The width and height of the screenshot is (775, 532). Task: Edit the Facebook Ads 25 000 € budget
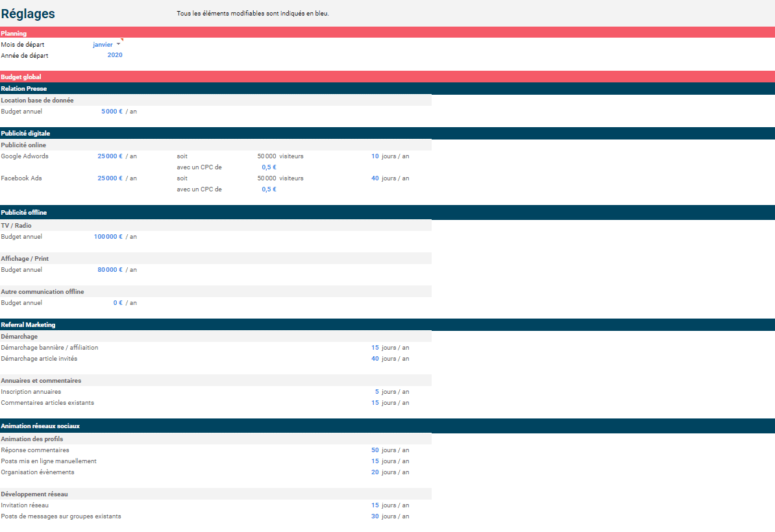[x=110, y=178]
